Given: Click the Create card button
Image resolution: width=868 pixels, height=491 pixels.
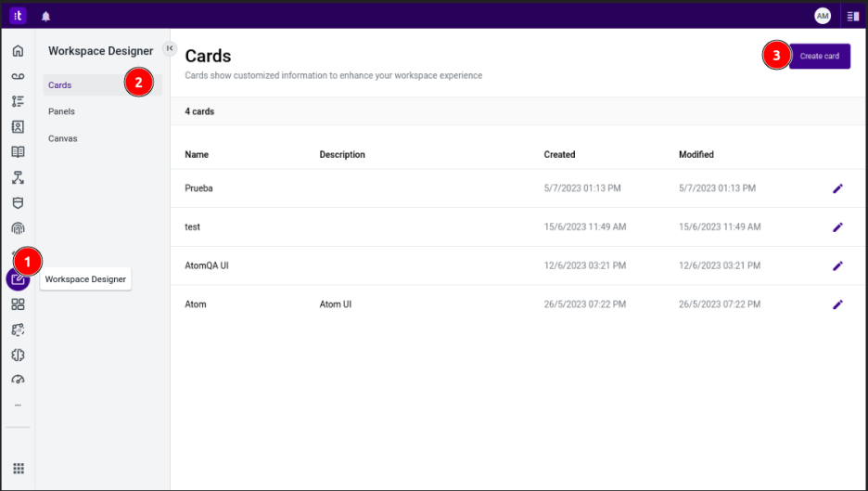Looking at the screenshot, I should 819,56.
